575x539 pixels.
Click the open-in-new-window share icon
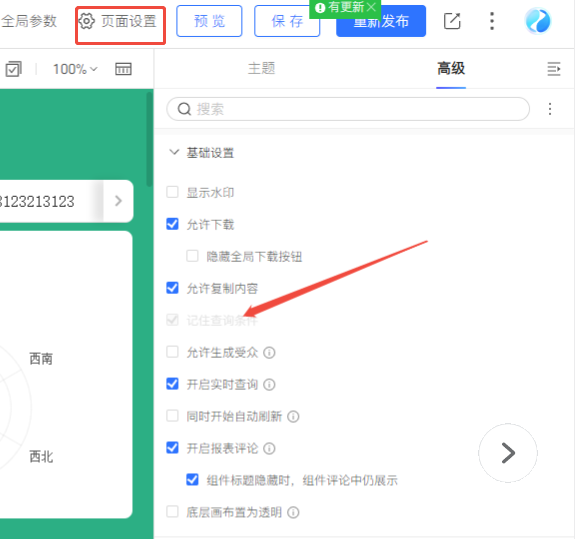[452, 21]
